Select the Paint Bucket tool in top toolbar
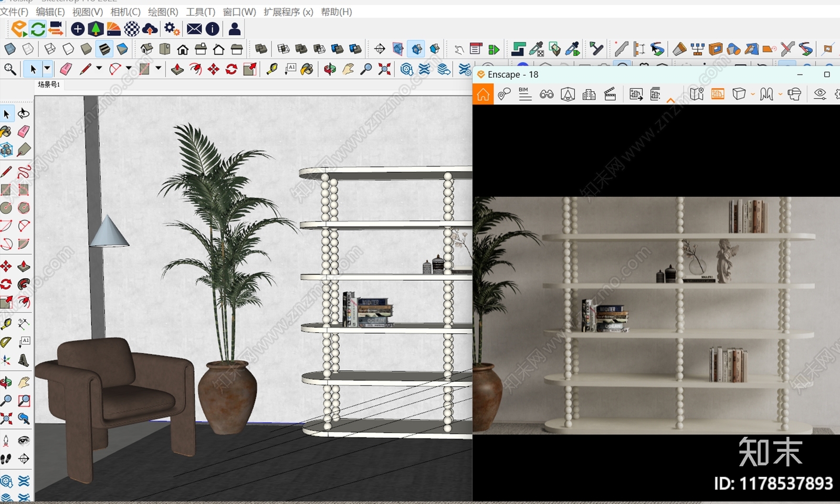The height and width of the screenshot is (504, 840). point(308,69)
